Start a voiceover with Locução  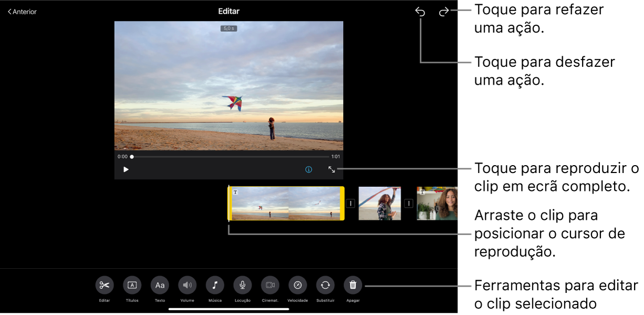243,285
